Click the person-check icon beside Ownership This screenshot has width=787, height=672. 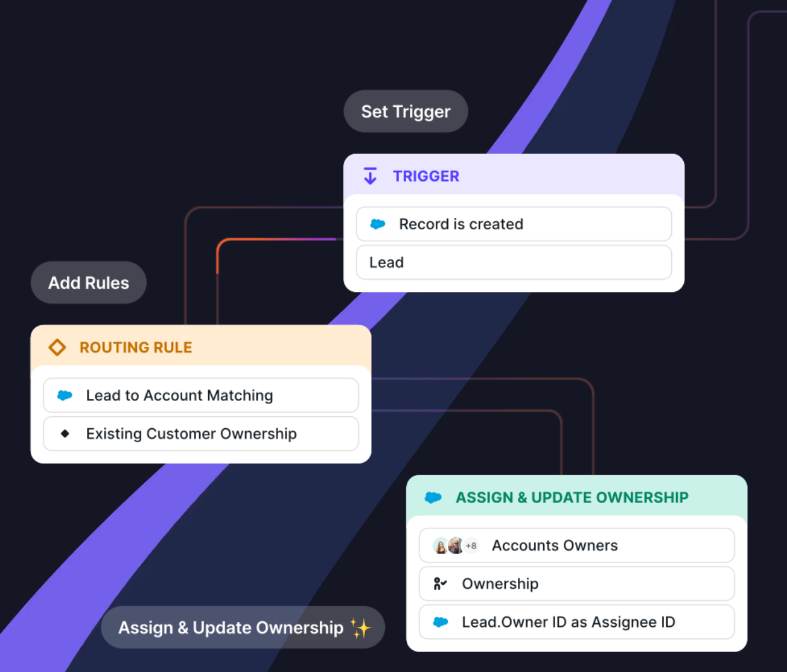coord(440,584)
